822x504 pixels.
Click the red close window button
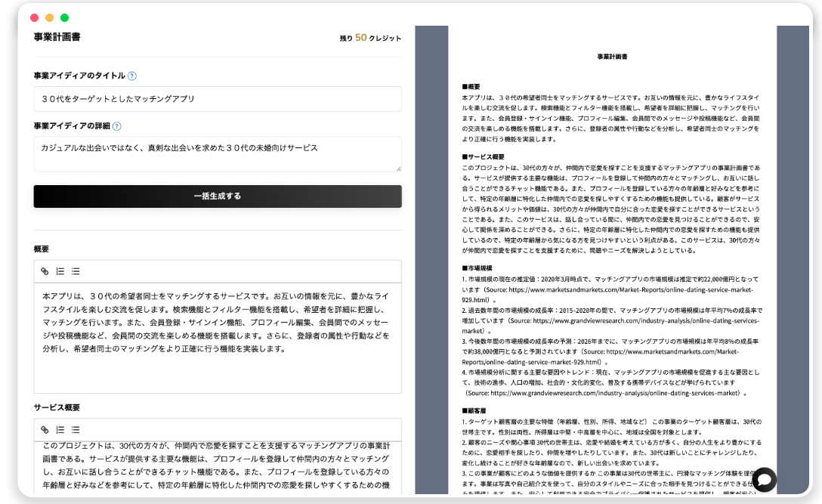point(35,18)
